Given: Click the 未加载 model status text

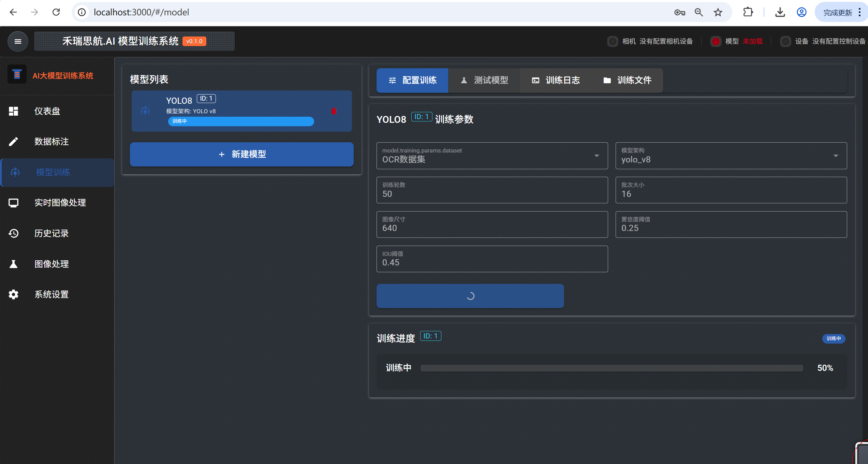Looking at the screenshot, I should coord(752,41).
